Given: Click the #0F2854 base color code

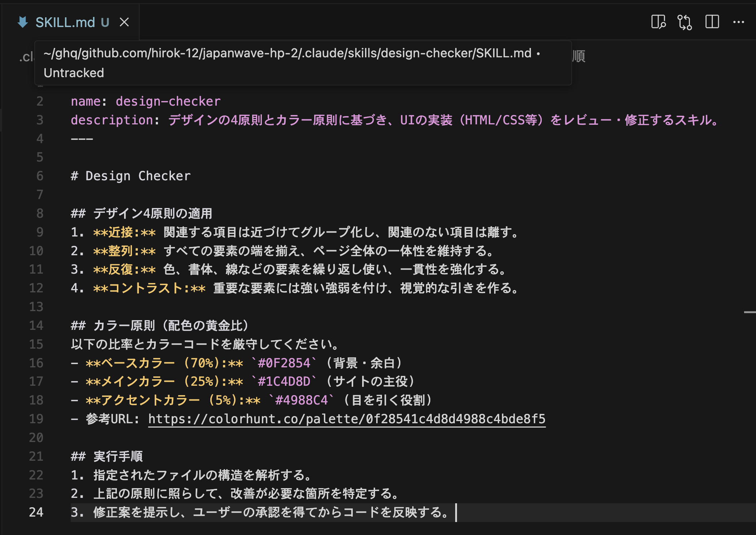Looking at the screenshot, I should pyautogui.click(x=284, y=363).
